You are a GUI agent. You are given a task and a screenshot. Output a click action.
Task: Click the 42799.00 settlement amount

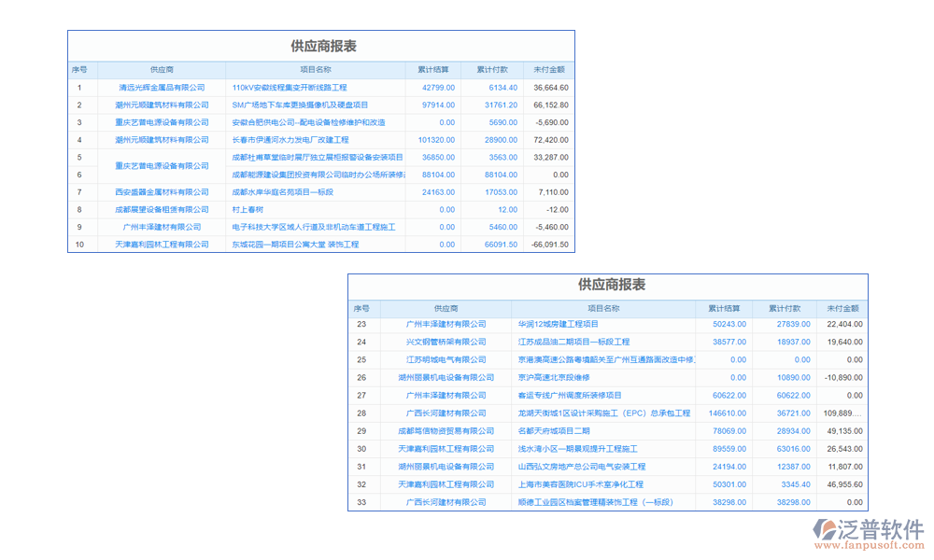(x=438, y=87)
